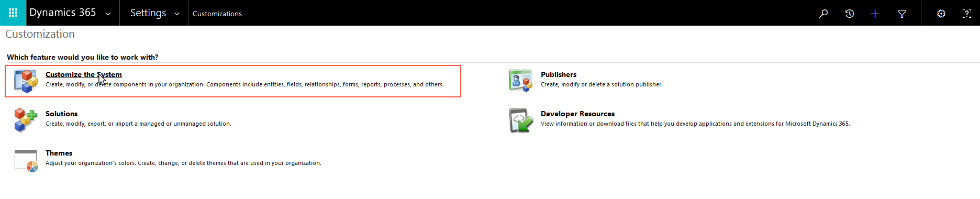Expand the Settings menu chevron

[x=177, y=14]
